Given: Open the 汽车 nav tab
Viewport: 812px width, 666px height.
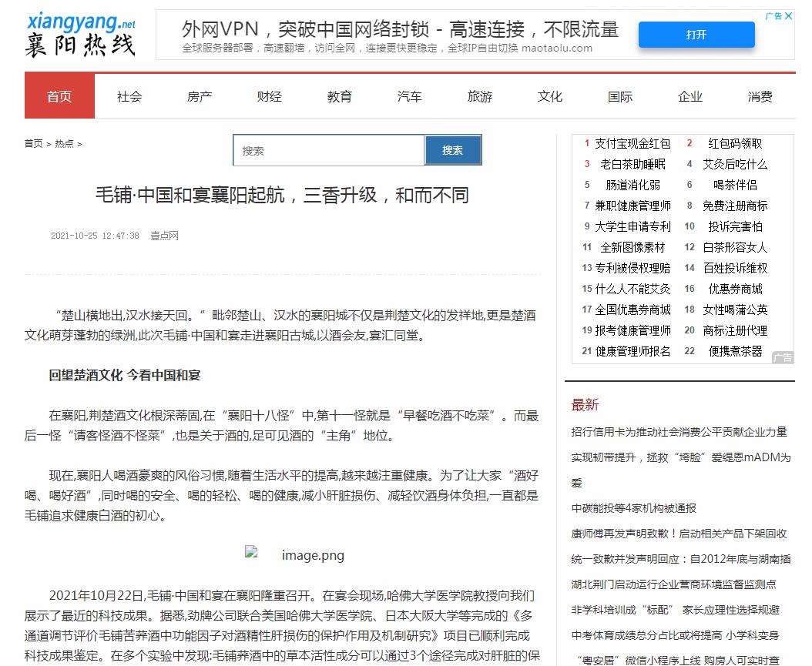Looking at the screenshot, I should [410, 96].
